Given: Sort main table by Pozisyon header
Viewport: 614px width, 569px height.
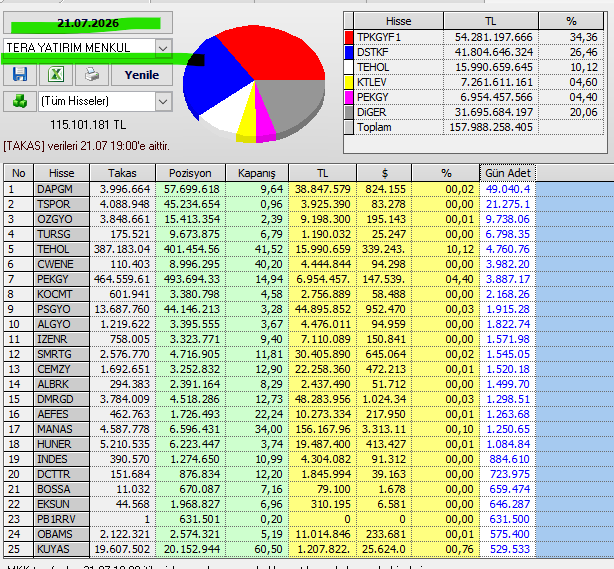Looking at the screenshot, I should coord(190,173).
